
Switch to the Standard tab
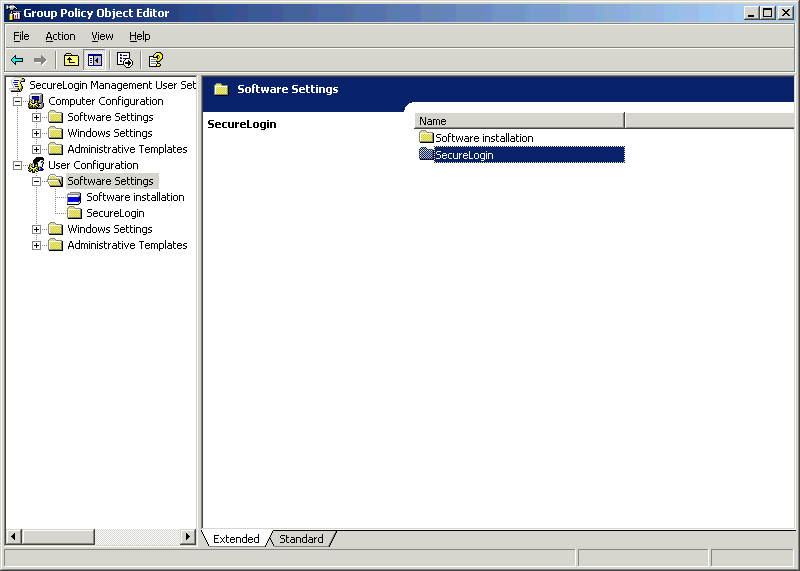point(301,539)
